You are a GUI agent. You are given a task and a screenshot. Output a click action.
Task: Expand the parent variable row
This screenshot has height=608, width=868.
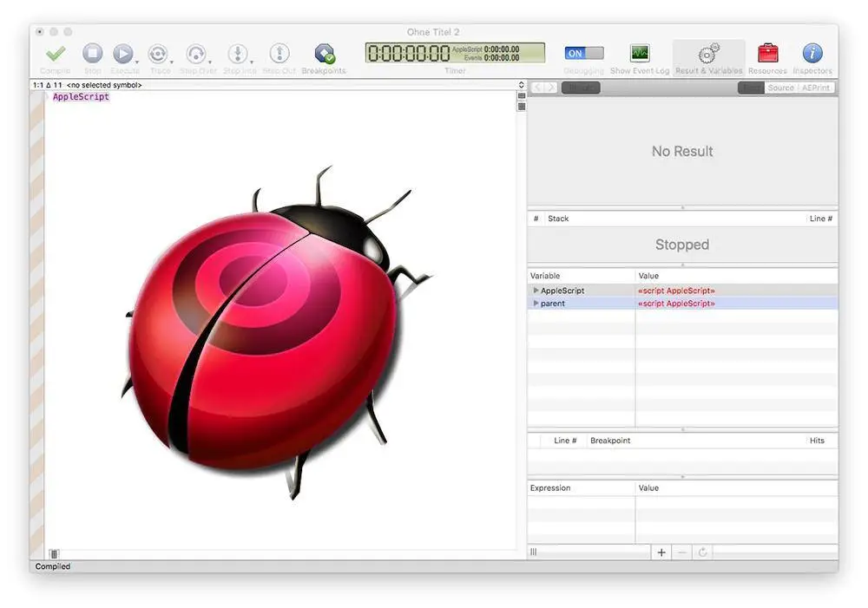point(536,304)
